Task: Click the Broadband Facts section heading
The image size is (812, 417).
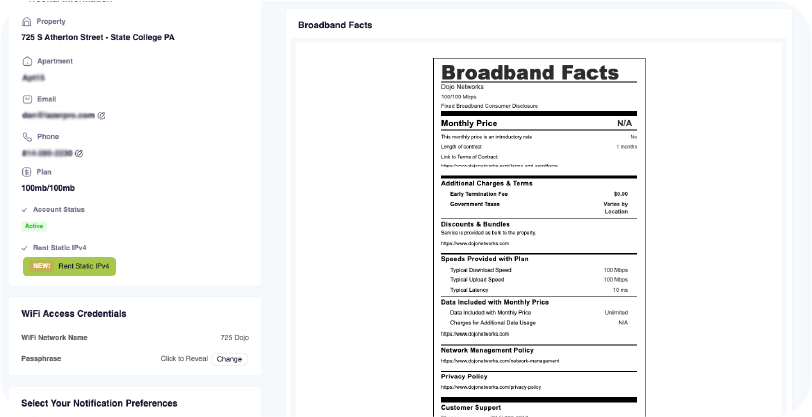Action: pos(335,24)
